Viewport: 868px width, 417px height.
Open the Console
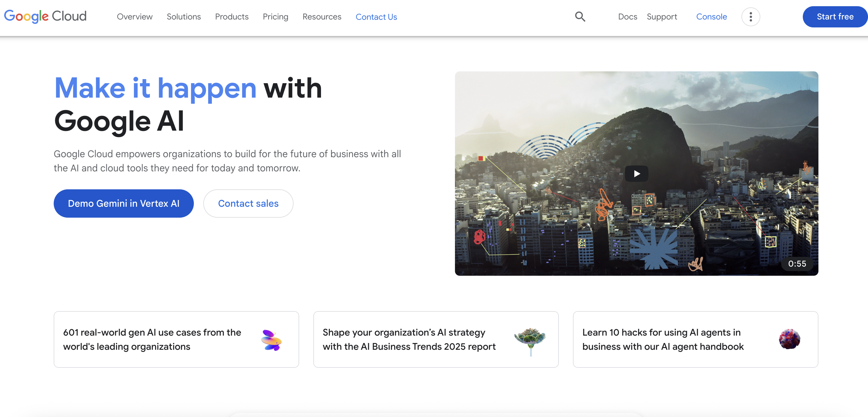(711, 17)
